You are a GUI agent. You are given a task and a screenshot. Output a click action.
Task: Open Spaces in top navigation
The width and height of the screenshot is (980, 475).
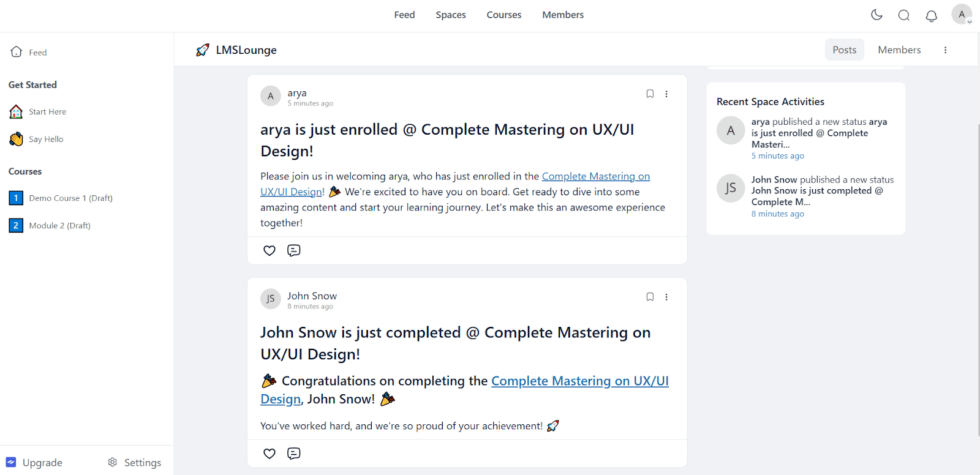click(x=451, y=15)
